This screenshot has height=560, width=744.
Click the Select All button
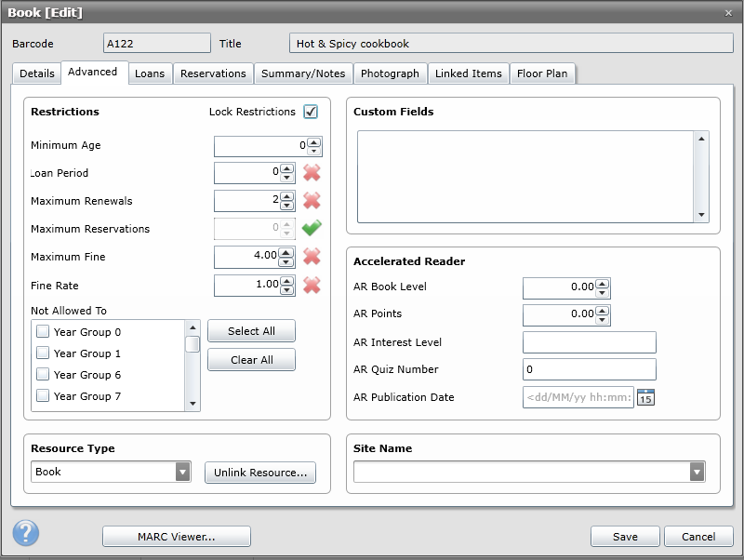pos(251,331)
